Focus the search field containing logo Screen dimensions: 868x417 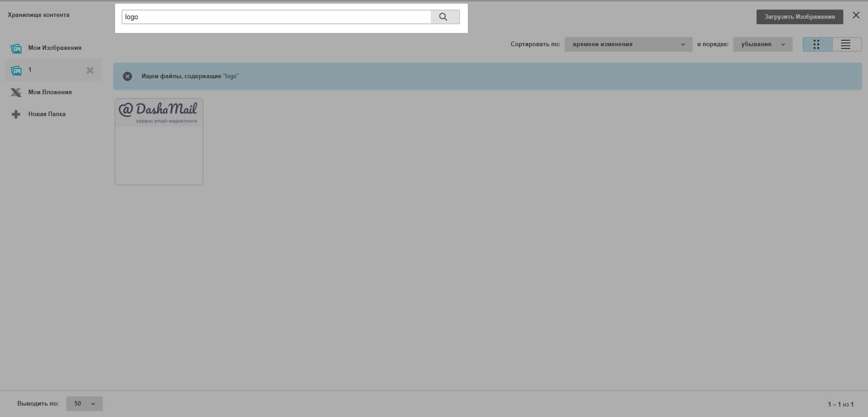pos(276,17)
